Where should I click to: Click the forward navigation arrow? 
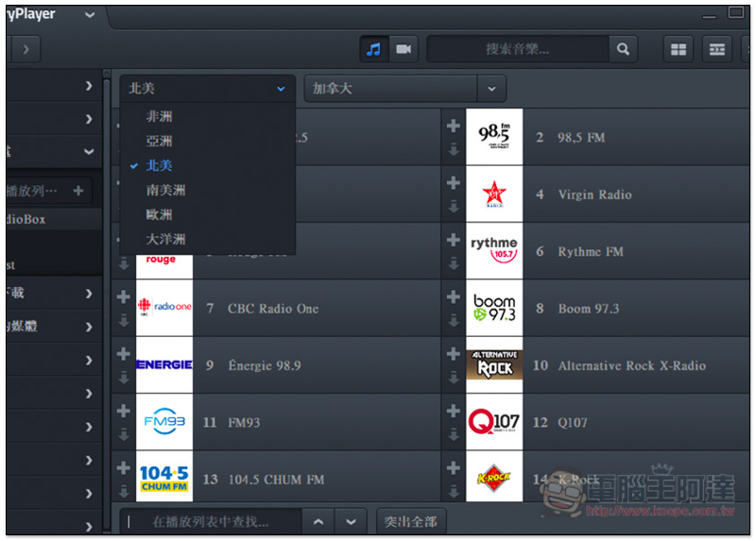(x=26, y=49)
